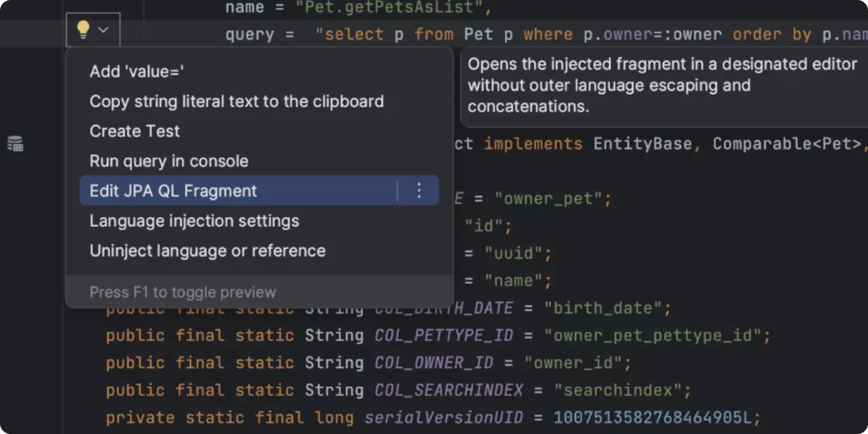Screen dimensions: 868x434
Task: Click the intention preview description tooltip
Action: coord(661,85)
